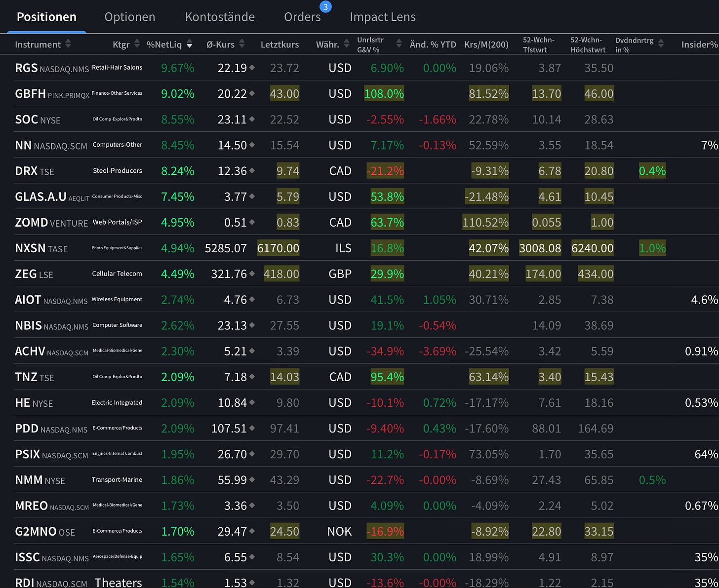
Task: Click the 52-Wchn-Tfstwrt column header
Action: pyautogui.click(x=539, y=44)
